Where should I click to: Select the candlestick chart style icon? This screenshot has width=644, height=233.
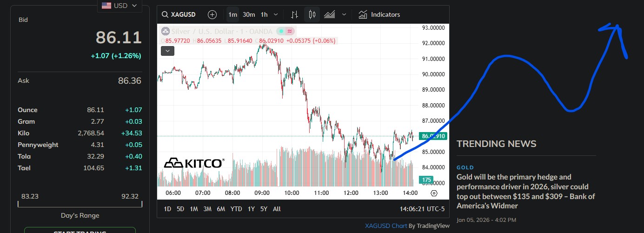pyautogui.click(x=312, y=14)
